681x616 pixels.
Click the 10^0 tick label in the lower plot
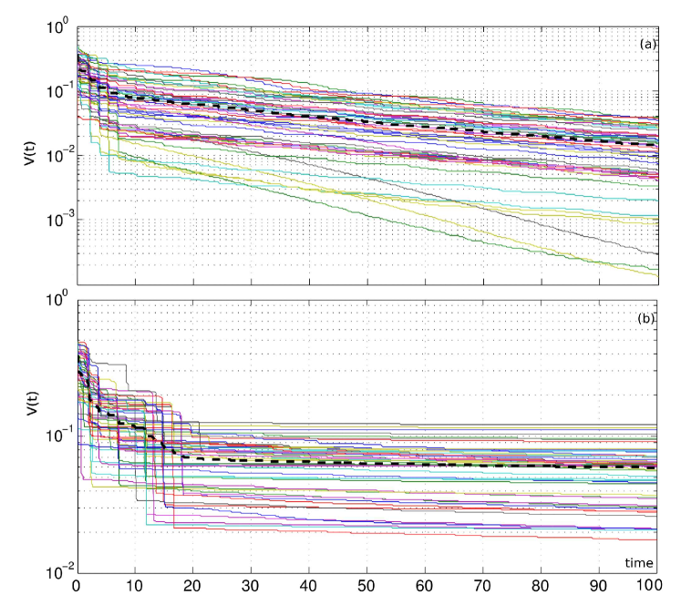pyautogui.click(x=57, y=299)
